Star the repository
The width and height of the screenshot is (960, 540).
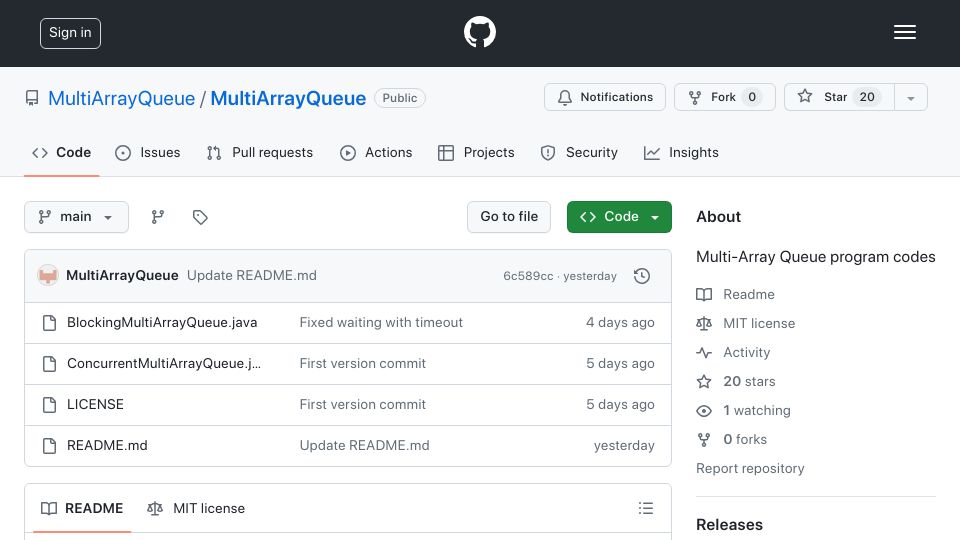point(839,97)
